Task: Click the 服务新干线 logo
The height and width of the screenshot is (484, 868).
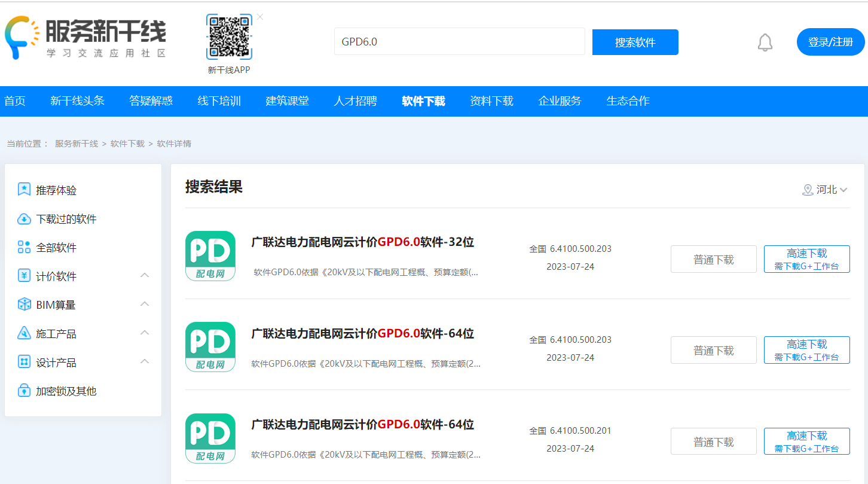Action: 85,37
